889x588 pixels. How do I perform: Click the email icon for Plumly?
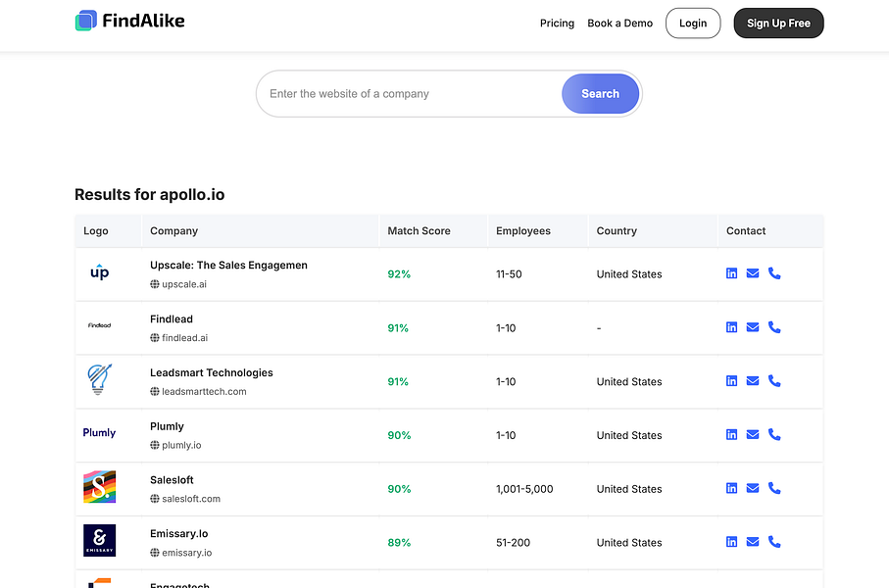click(753, 435)
